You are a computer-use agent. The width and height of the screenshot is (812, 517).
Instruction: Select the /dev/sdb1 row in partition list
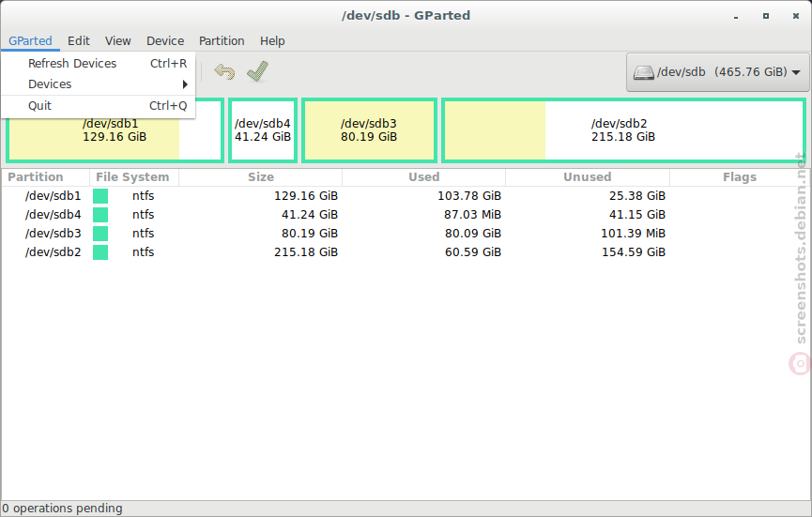[x=406, y=195]
